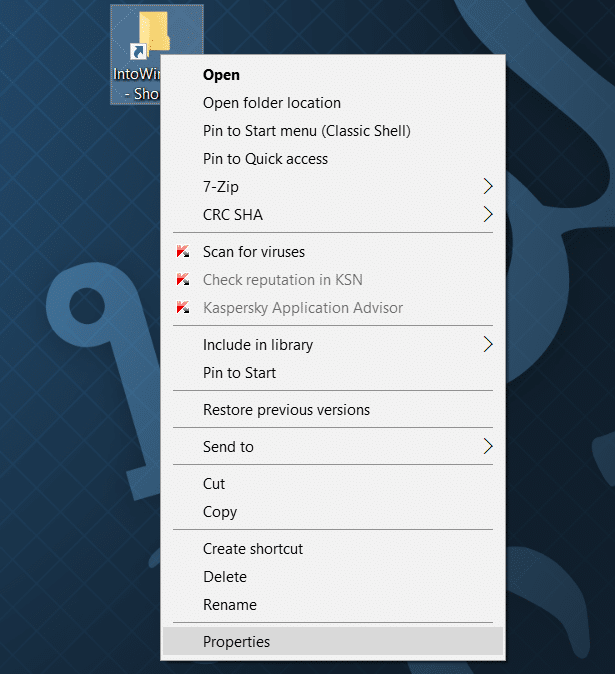615x674 pixels.
Task: Open the 7-Zip menu entry
Action: (333, 187)
